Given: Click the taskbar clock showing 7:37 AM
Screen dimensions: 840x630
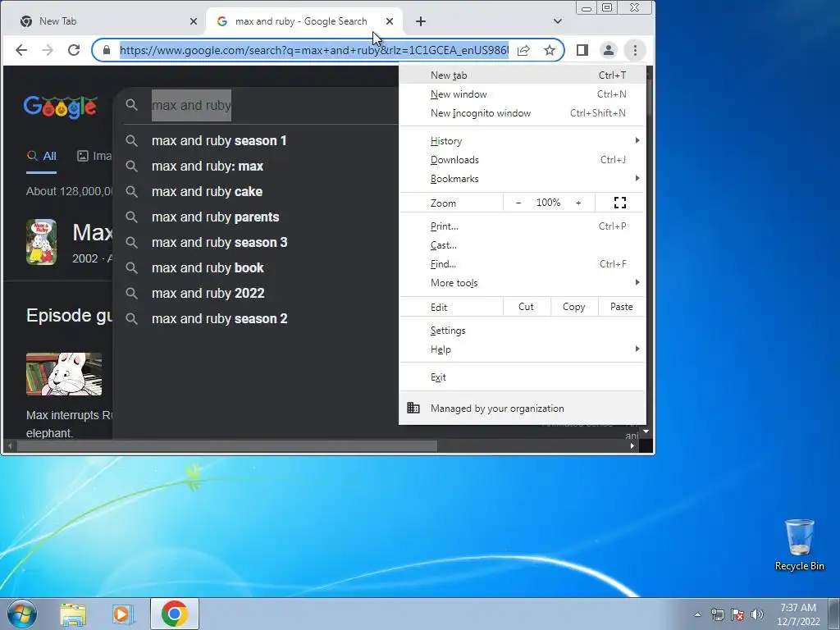Looking at the screenshot, I should coord(798,614).
